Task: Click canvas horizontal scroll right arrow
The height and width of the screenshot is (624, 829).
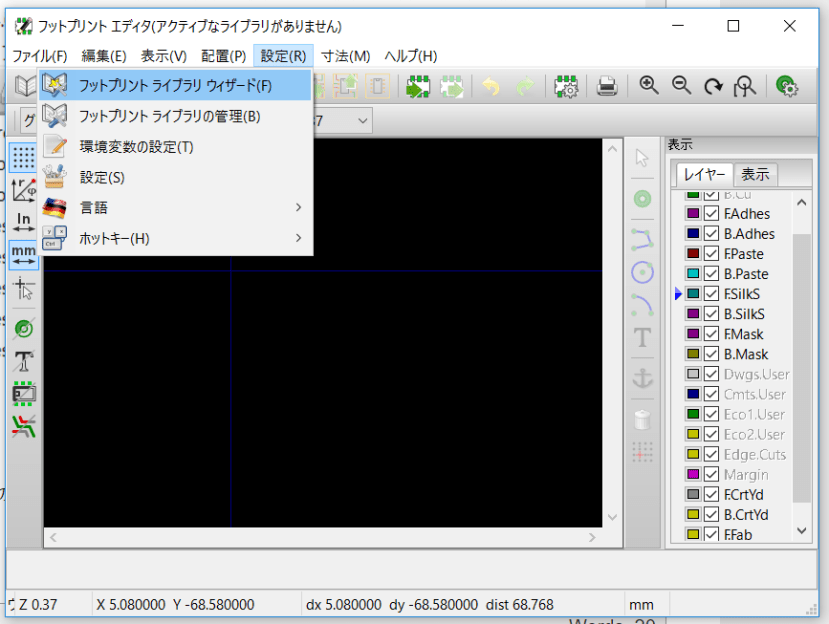Action: pos(592,537)
